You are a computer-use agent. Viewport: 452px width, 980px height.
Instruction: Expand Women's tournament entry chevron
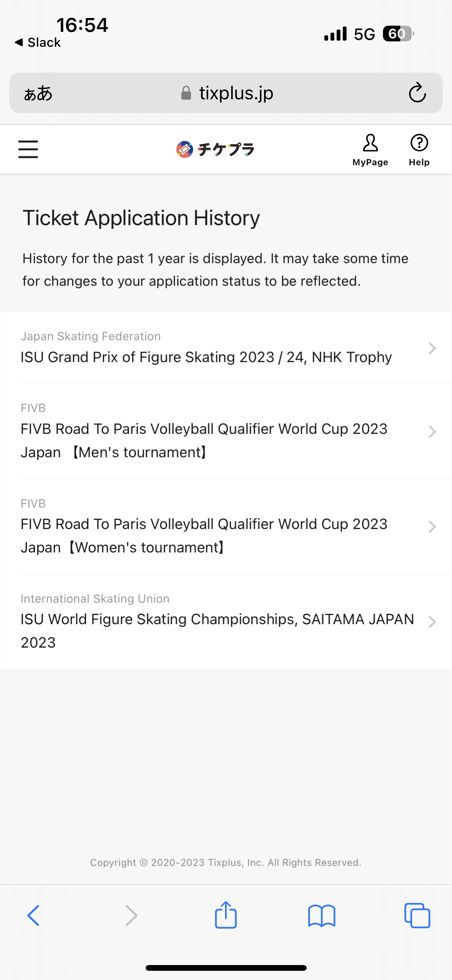pyautogui.click(x=432, y=527)
